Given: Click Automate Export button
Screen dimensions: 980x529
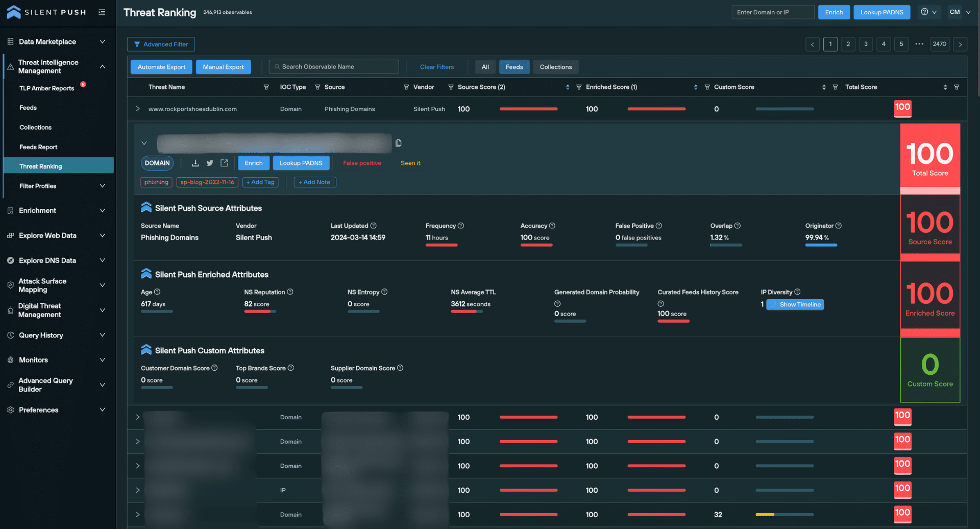Looking at the screenshot, I should point(161,67).
